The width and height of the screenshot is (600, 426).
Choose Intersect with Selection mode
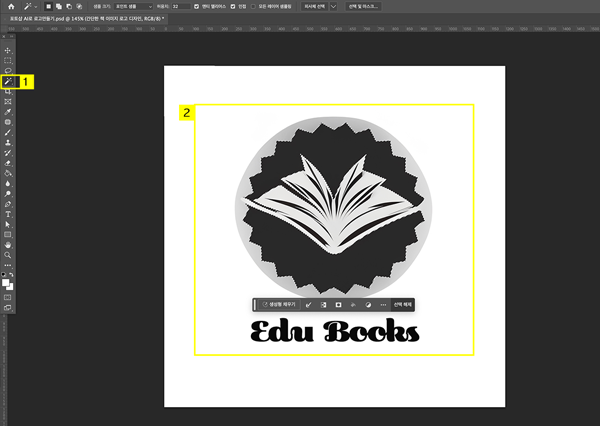[79, 7]
